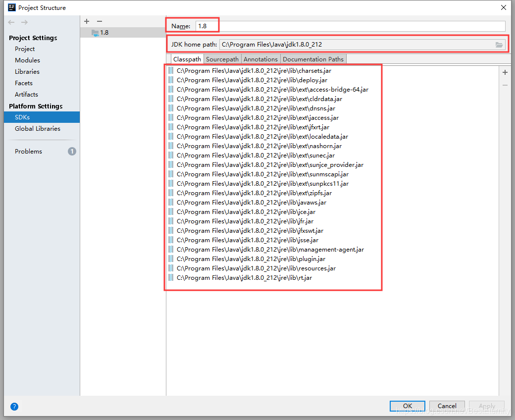Click the Apply button
515x420 pixels.
click(x=487, y=406)
